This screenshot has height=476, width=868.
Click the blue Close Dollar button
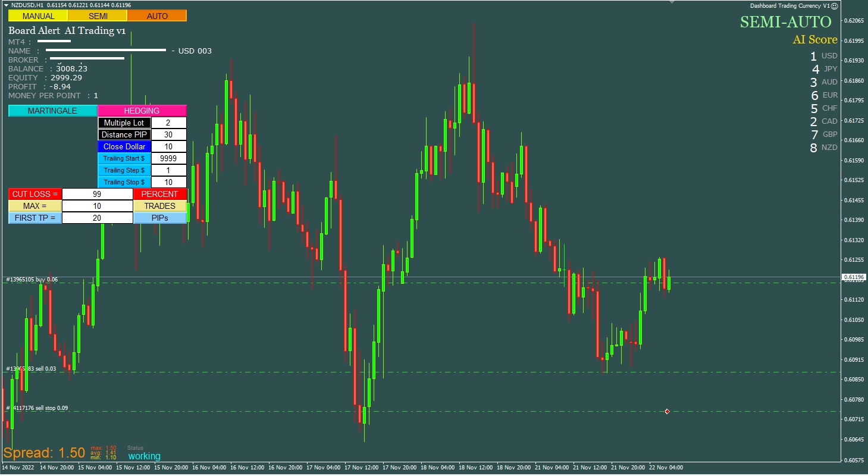point(124,146)
